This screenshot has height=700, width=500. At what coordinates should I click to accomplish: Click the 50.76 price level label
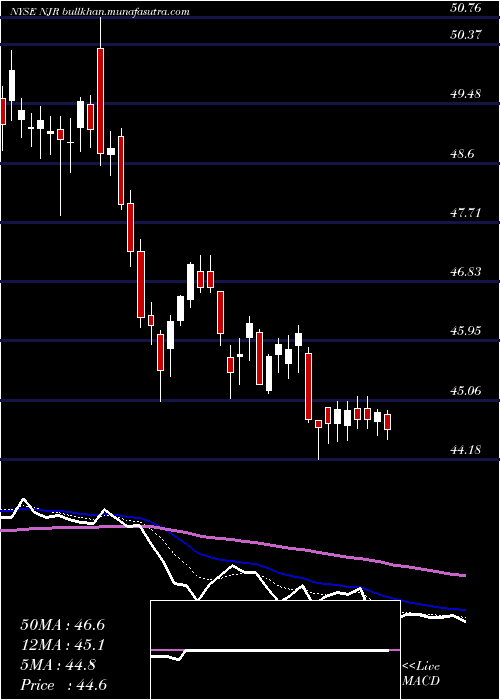pyautogui.click(x=467, y=7)
